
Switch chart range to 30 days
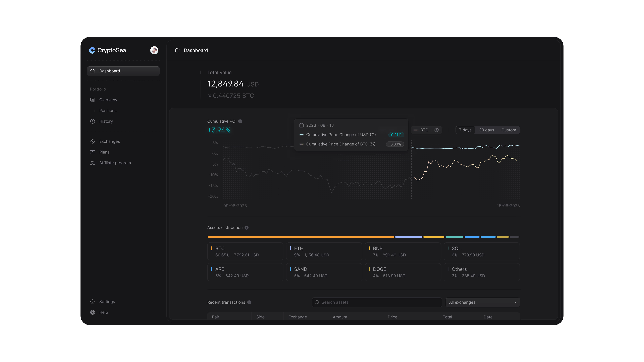486,130
